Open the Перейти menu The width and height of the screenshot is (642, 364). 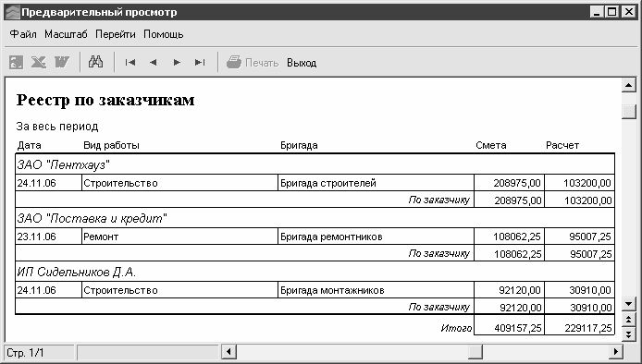point(116,34)
